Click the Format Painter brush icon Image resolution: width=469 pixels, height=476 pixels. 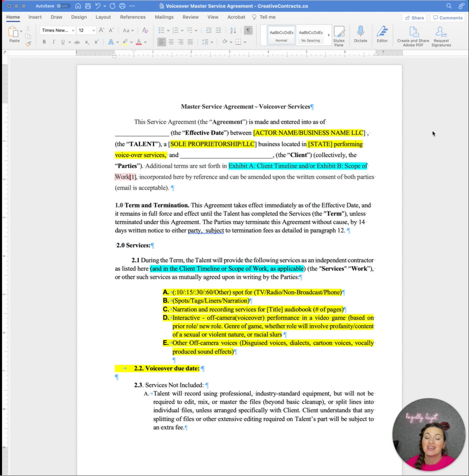[x=28, y=43]
